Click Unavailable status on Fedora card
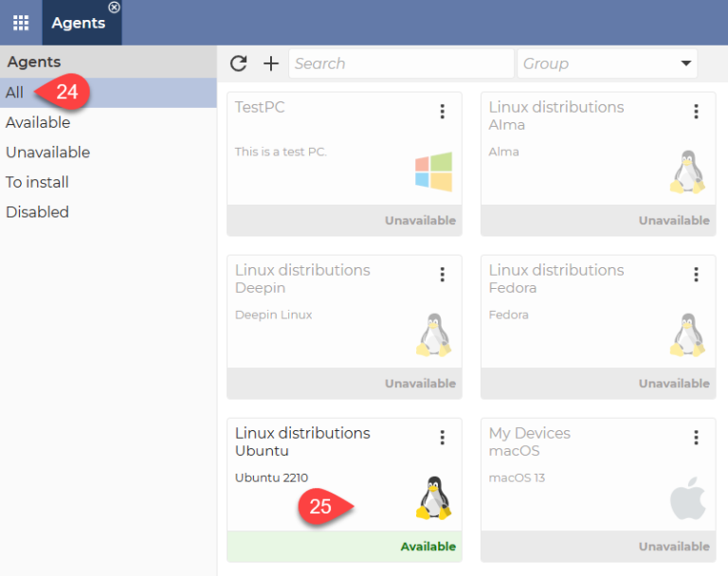The image size is (728, 576). [674, 384]
